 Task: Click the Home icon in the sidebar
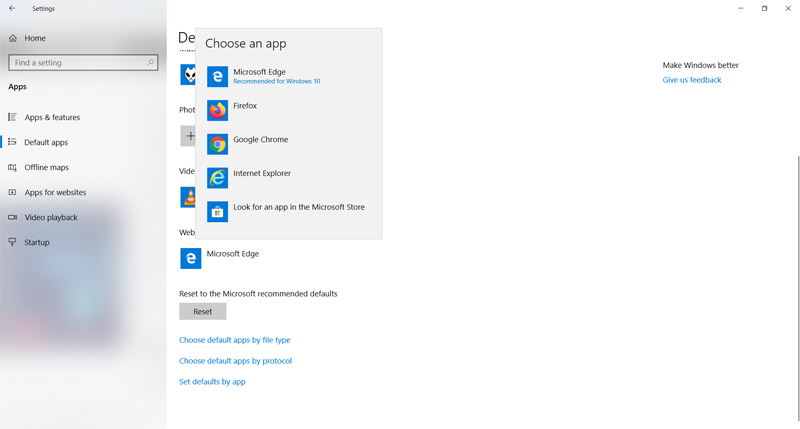tap(13, 38)
